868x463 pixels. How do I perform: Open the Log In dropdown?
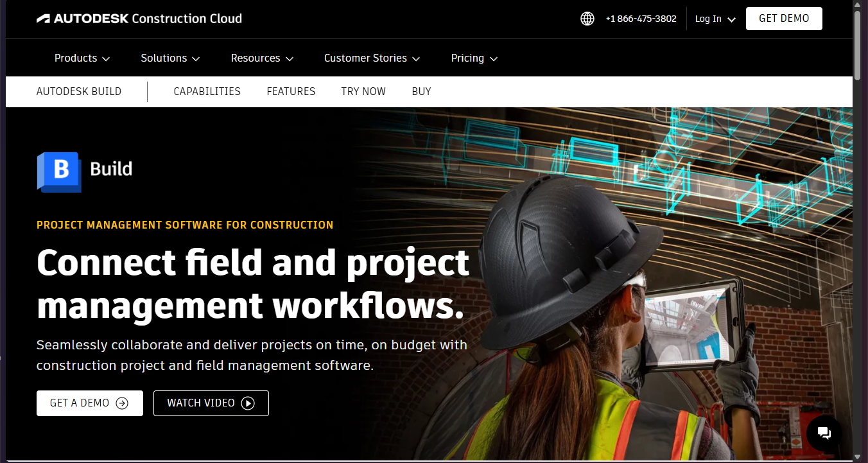coord(715,19)
